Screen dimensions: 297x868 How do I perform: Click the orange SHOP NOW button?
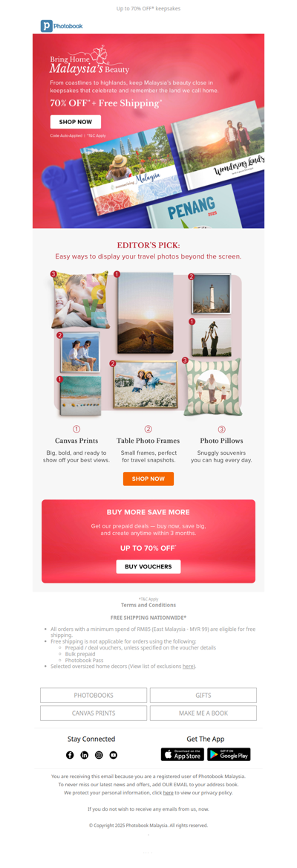pyautogui.click(x=148, y=479)
